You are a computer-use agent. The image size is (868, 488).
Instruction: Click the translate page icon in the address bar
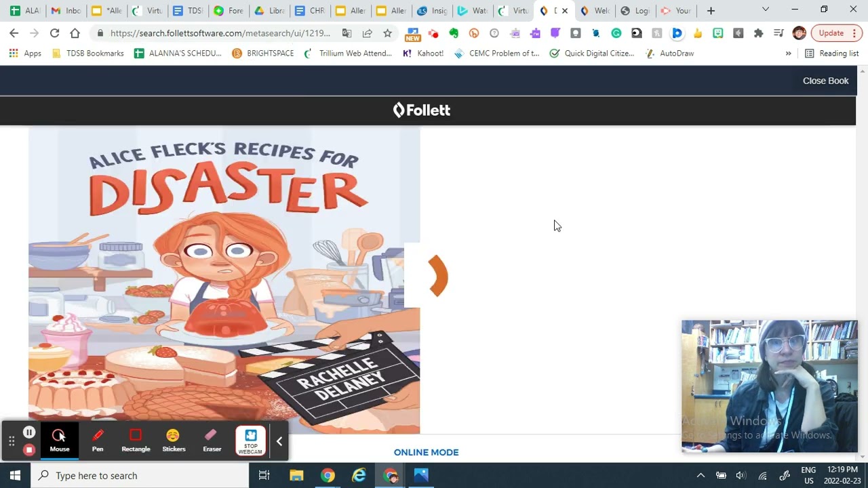point(347,33)
